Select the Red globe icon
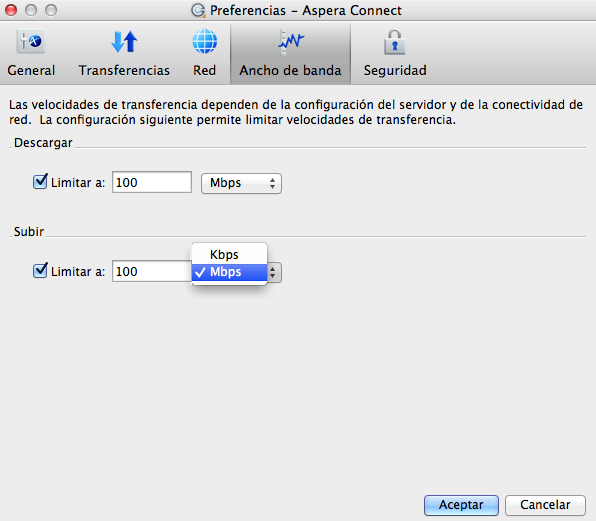The width and height of the screenshot is (596, 521). tap(204, 41)
